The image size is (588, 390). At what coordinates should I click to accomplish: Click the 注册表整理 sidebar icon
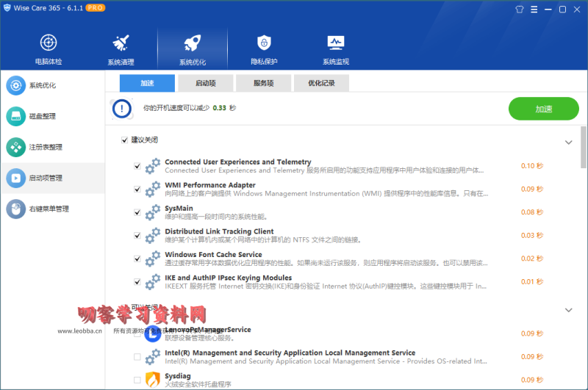[x=15, y=147]
